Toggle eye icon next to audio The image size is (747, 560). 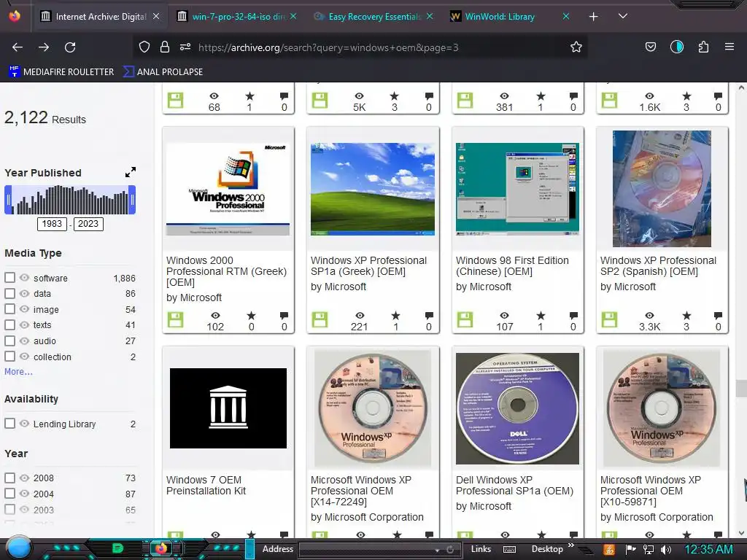pyautogui.click(x=24, y=341)
